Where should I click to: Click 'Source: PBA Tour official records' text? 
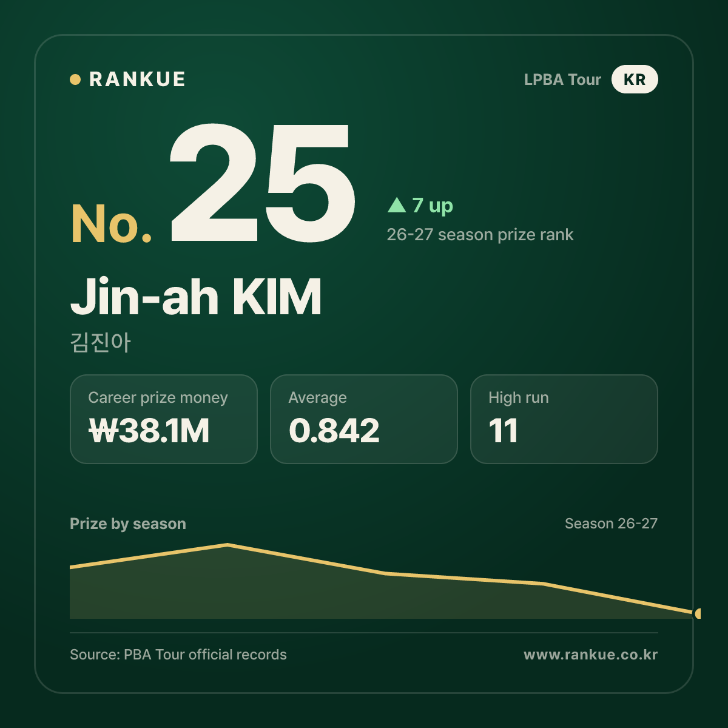[178, 655]
